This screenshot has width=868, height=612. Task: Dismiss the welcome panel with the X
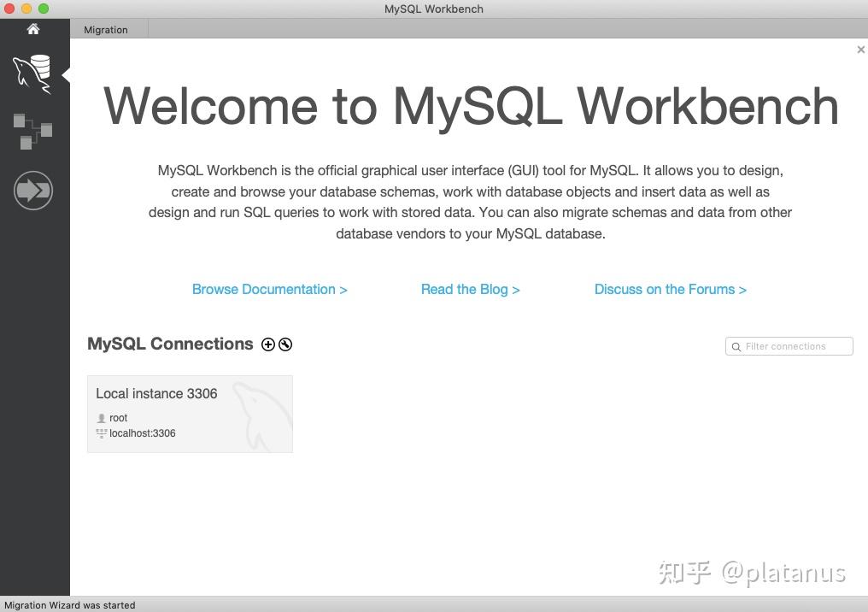(860, 49)
